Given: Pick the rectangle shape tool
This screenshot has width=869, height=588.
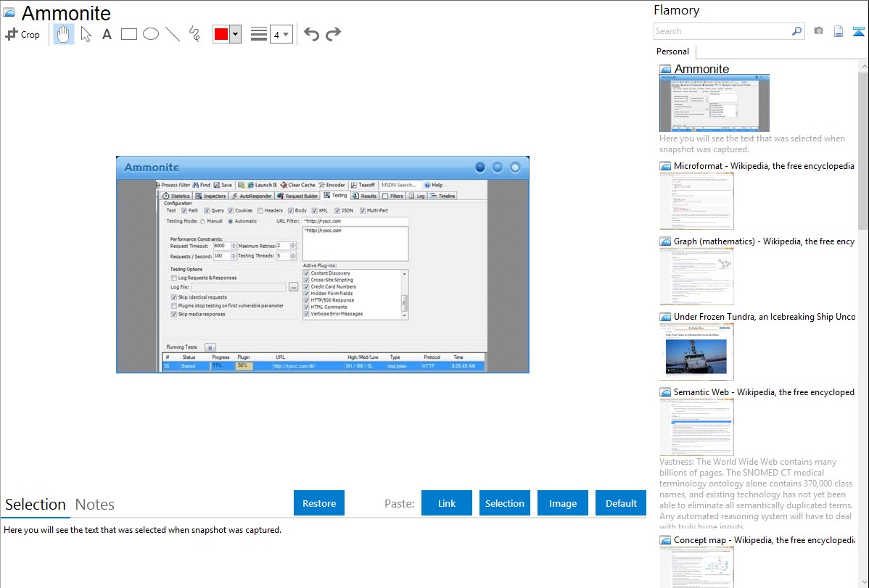Looking at the screenshot, I should click(x=128, y=34).
